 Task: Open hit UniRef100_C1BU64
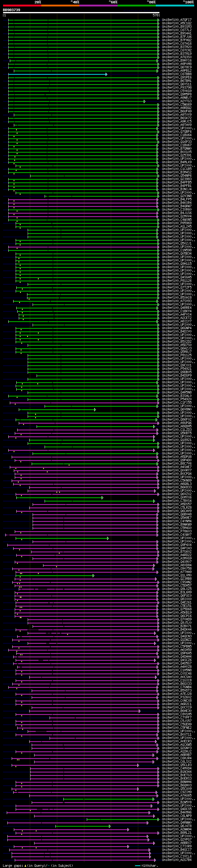coord(177,135)
